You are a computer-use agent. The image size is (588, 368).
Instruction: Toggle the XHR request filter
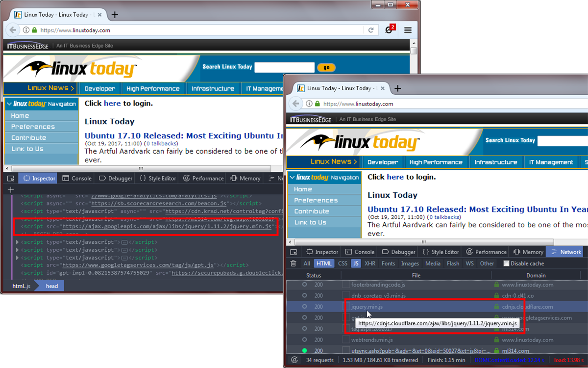tap(370, 263)
